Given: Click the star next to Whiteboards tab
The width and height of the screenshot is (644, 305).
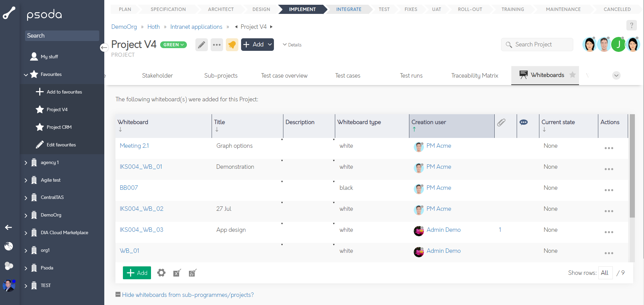Looking at the screenshot, I should pyautogui.click(x=573, y=75).
